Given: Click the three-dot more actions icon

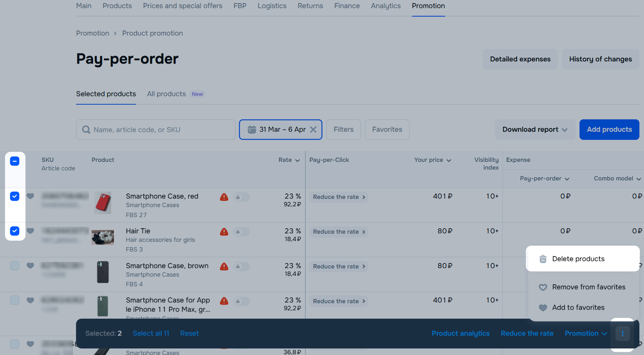Looking at the screenshot, I should pyautogui.click(x=622, y=333).
